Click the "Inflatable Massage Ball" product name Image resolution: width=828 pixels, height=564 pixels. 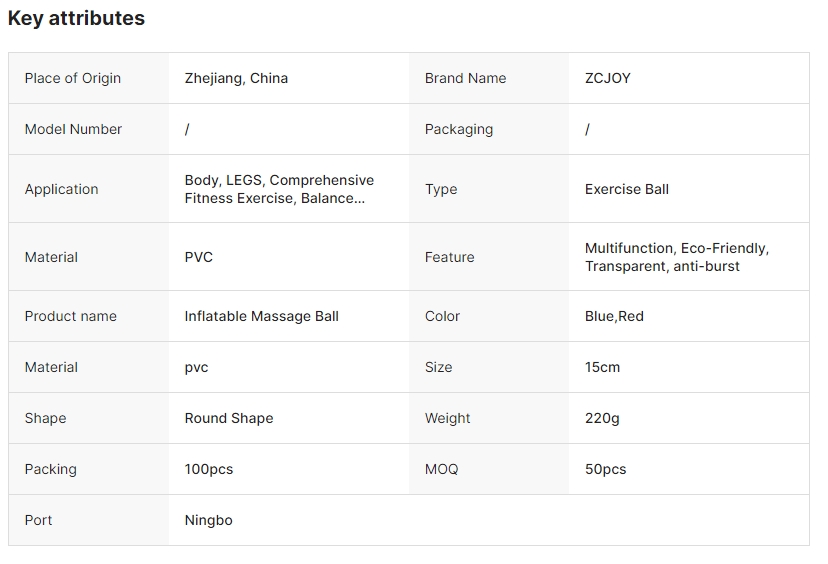pyautogui.click(x=262, y=316)
